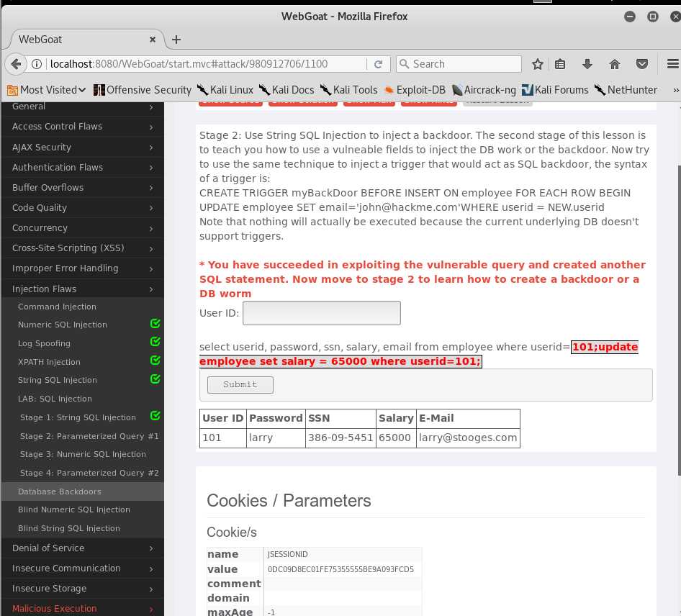Go to the Firefox home icon

[615, 64]
